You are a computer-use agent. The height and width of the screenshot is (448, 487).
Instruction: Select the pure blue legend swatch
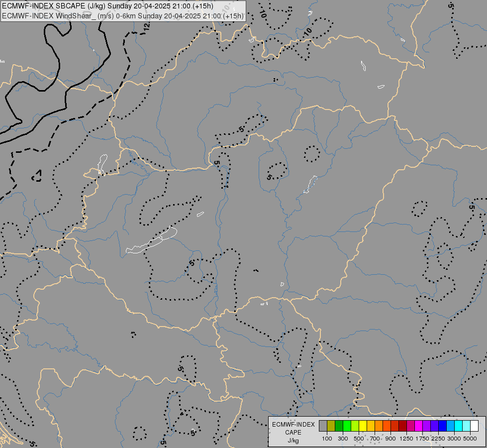[x=443, y=426]
